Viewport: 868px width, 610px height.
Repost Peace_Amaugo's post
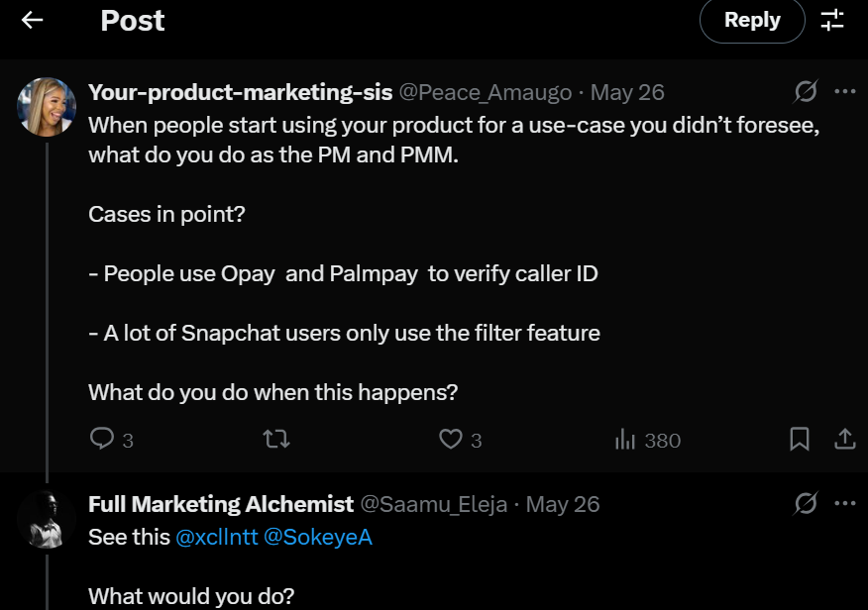point(276,439)
